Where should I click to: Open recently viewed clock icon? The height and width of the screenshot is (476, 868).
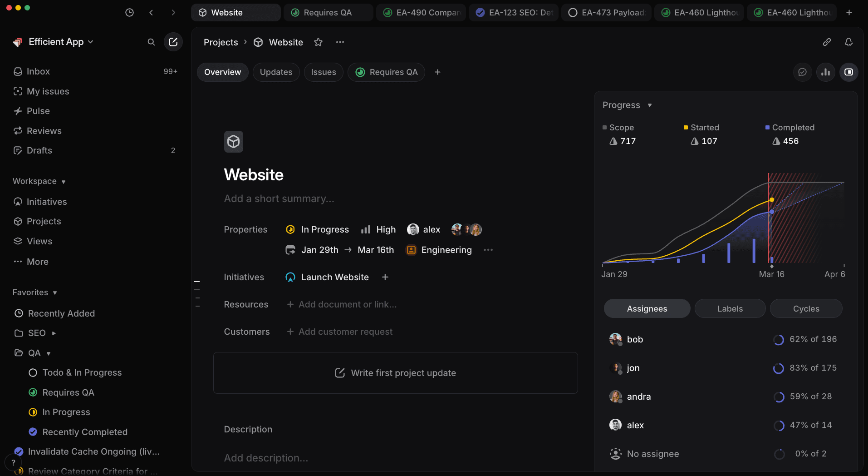(130, 12)
